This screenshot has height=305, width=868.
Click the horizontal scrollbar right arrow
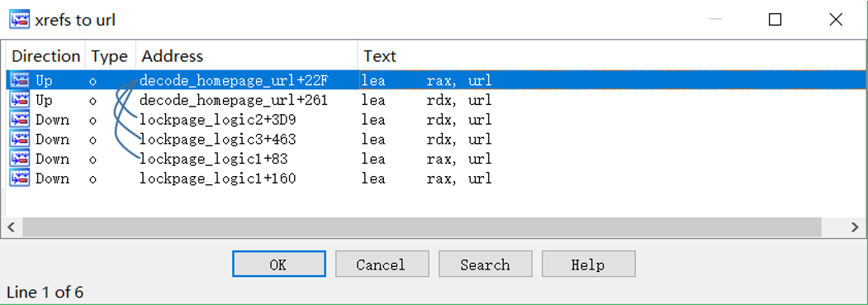[856, 227]
